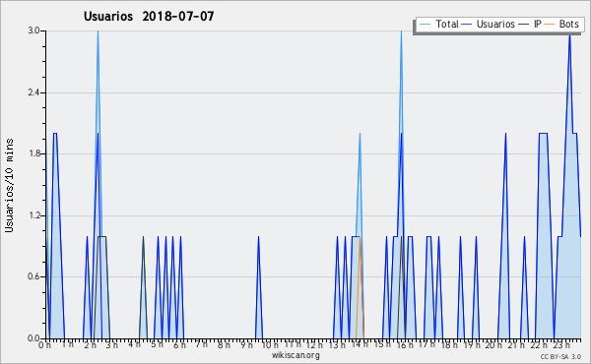Image resolution: width=591 pixels, height=364 pixels.
Task: Click the '0.6' y-axis value
Action: (x=33, y=276)
